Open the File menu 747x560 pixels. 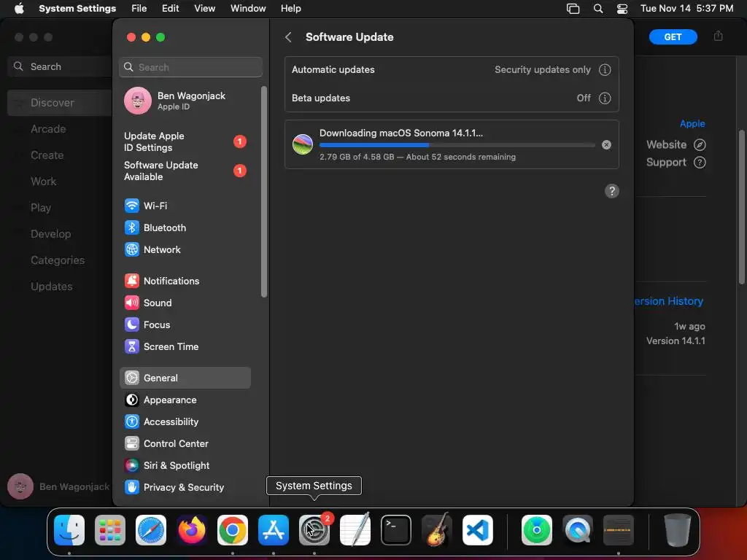tap(139, 9)
